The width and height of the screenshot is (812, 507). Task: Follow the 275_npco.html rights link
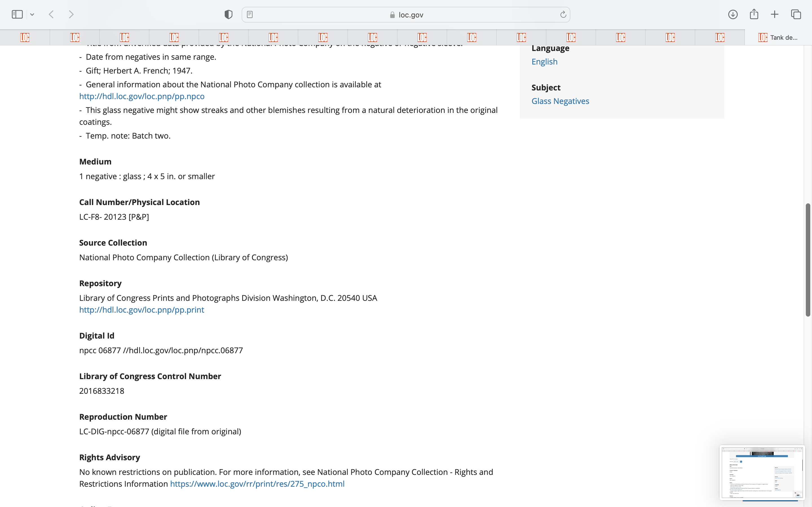257,484
